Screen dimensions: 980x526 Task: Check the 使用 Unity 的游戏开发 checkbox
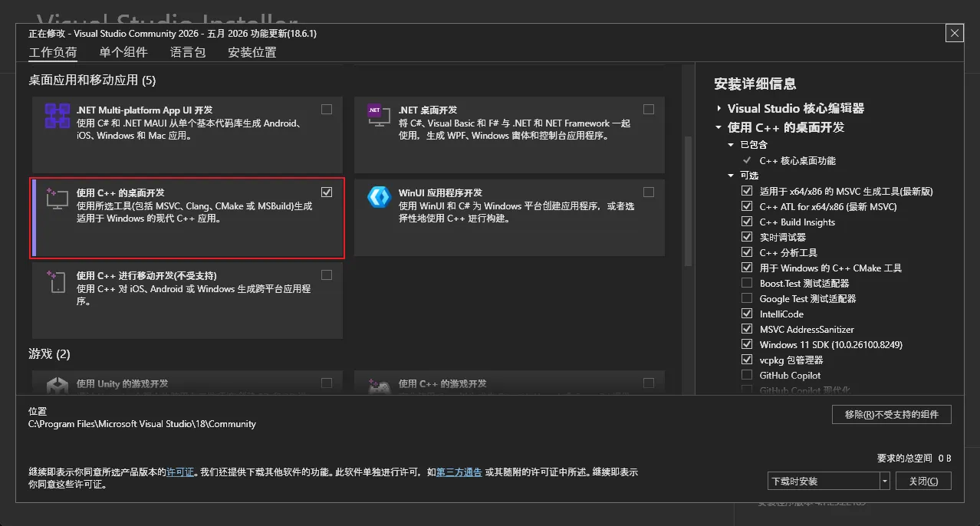coord(327,383)
